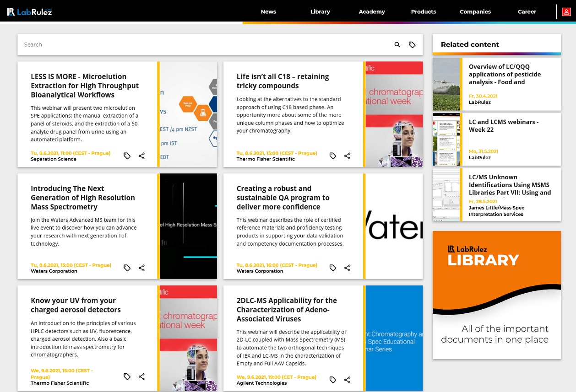Click Related content heading
Screen dimensions: 576x392
coord(470,44)
